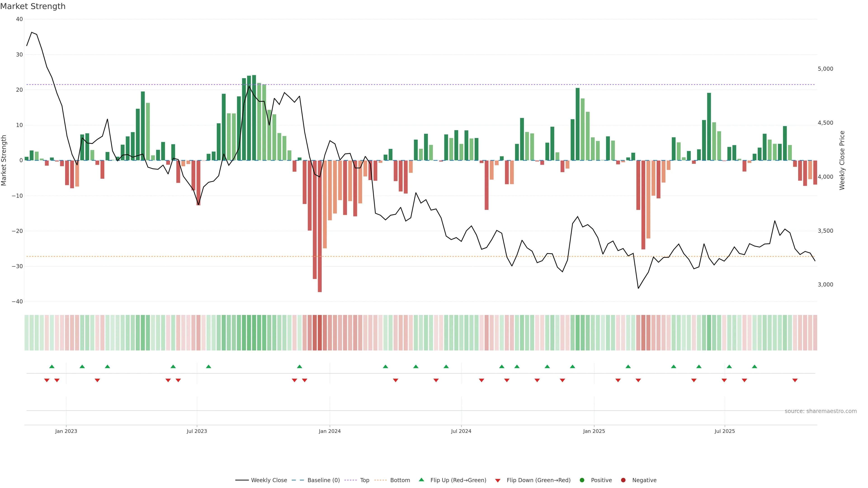This screenshot has height=488, width=868.
Task: Click the last green flip-up triangle marker
Action: (x=755, y=366)
